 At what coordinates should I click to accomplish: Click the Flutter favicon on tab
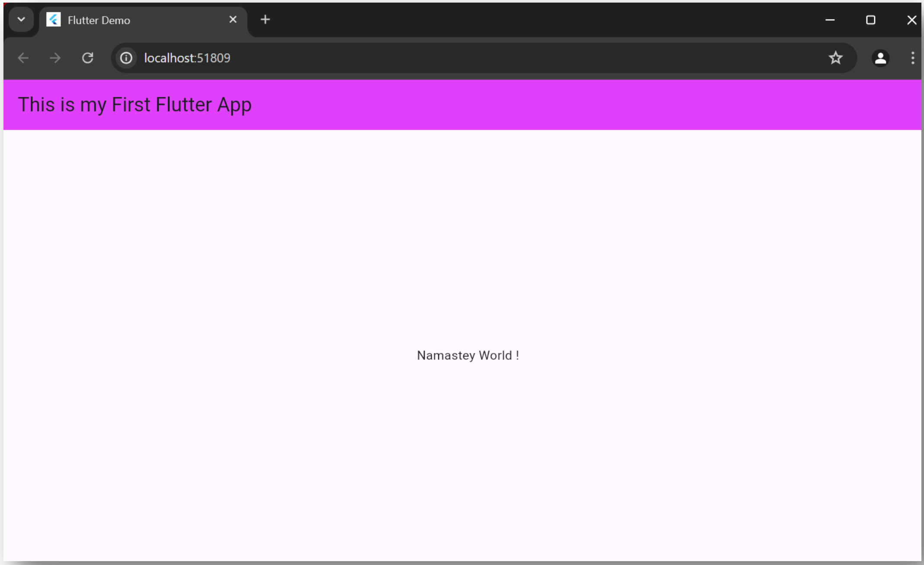(x=54, y=20)
